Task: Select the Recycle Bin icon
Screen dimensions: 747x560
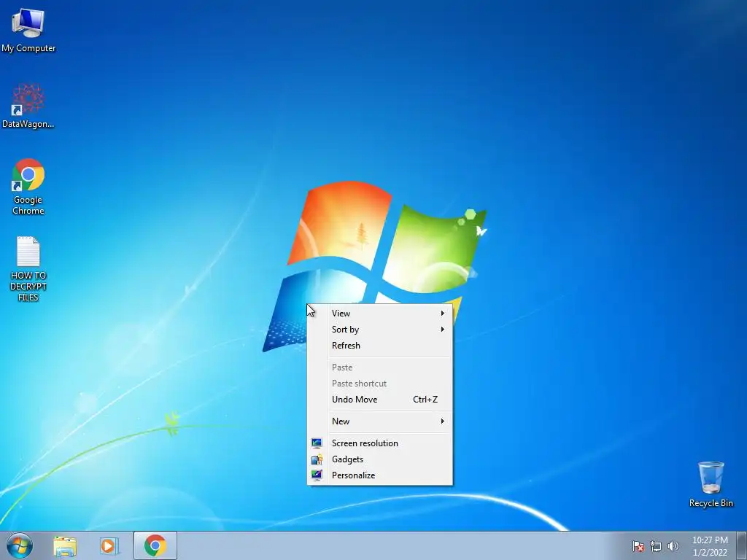Action: [711, 484]
